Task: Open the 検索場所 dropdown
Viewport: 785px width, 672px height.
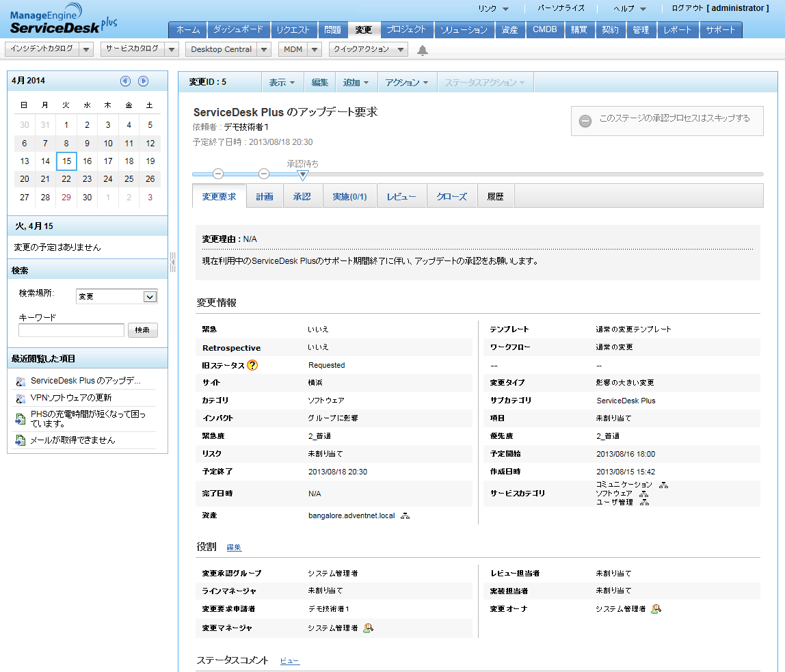Action: (150, 297)
